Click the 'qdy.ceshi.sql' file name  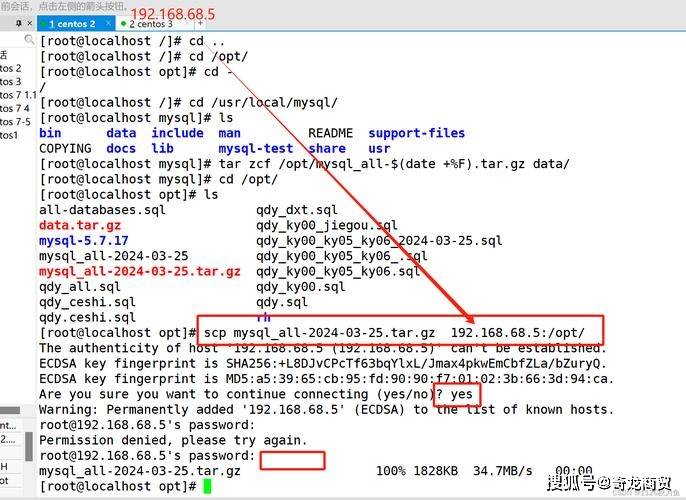87,318
